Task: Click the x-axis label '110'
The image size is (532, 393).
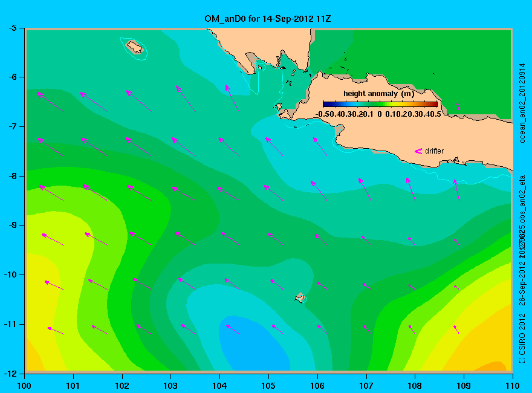Action: coord(513,386)
